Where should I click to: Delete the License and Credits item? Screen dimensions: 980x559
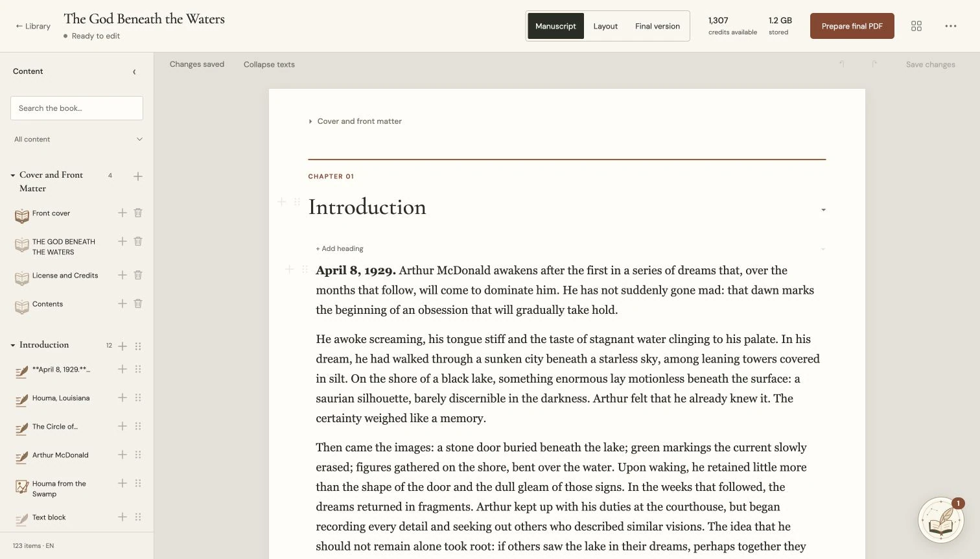138,275
